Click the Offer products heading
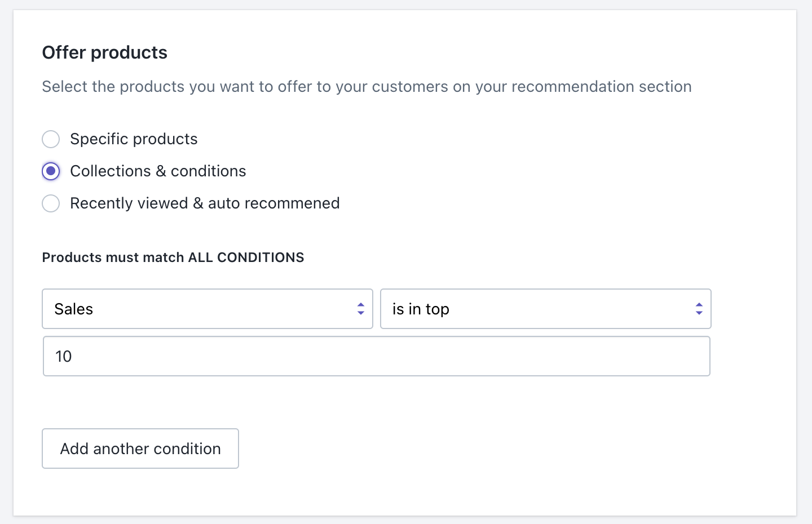 (105, 52)
